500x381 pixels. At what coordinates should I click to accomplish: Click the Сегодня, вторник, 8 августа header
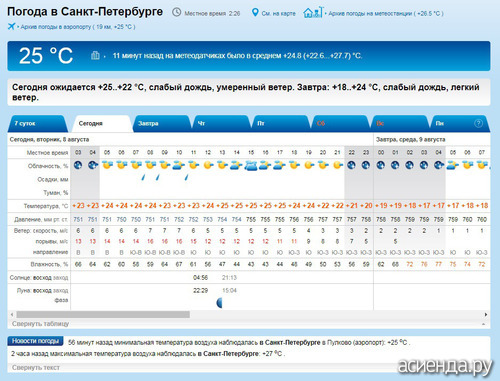click(x=49, y=139)
